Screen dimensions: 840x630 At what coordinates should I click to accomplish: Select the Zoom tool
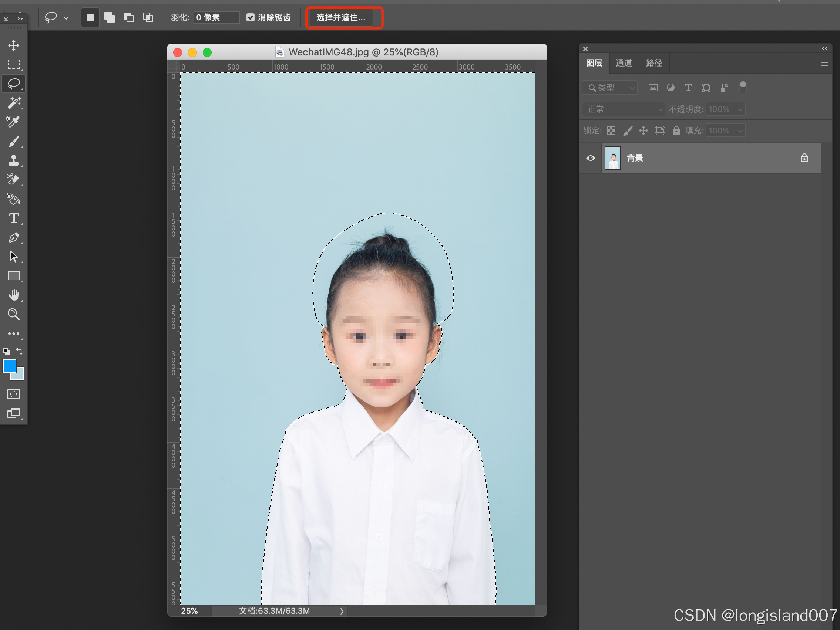tap(14, 314)
